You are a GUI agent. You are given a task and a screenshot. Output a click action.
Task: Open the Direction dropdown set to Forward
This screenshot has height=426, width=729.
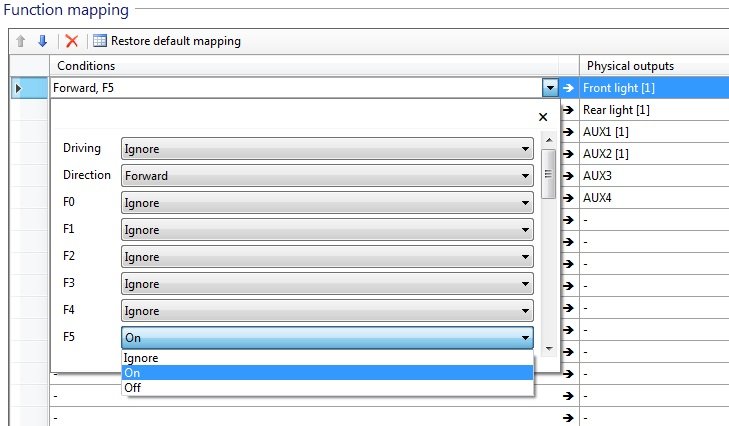(x=327, y=176)
